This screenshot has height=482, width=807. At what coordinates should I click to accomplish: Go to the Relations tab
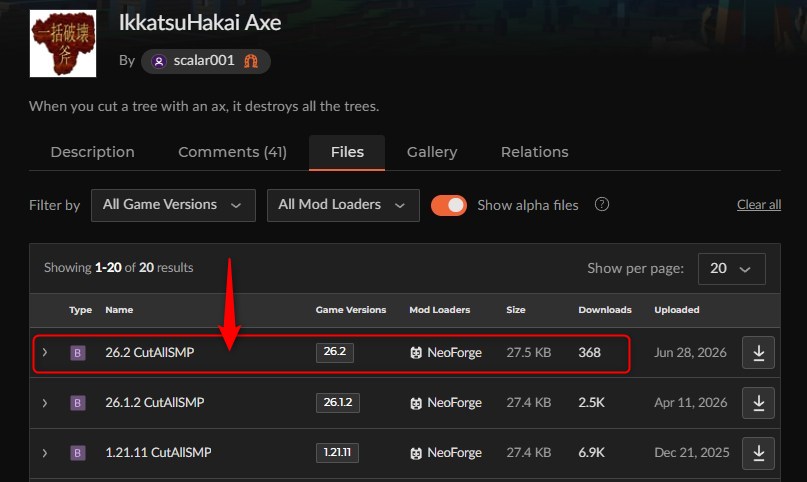[535, 152]
